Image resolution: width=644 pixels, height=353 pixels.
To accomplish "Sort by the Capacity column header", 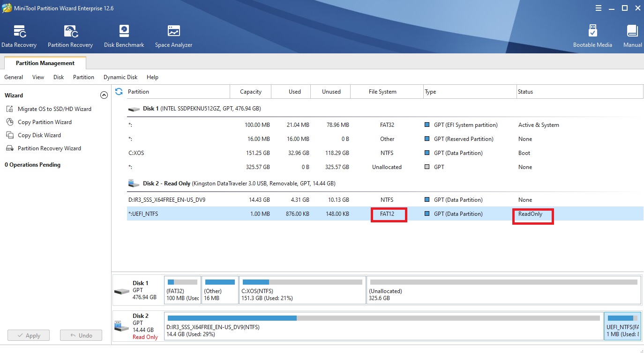I will click(251, 92).
